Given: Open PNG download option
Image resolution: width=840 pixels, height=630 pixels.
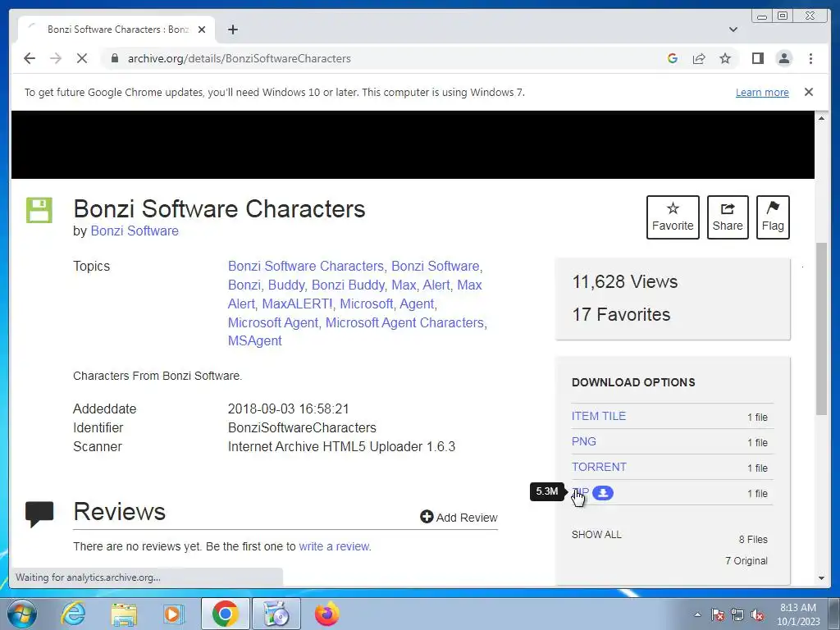Looking at the screenshot, I should click(x=584, y=441).
